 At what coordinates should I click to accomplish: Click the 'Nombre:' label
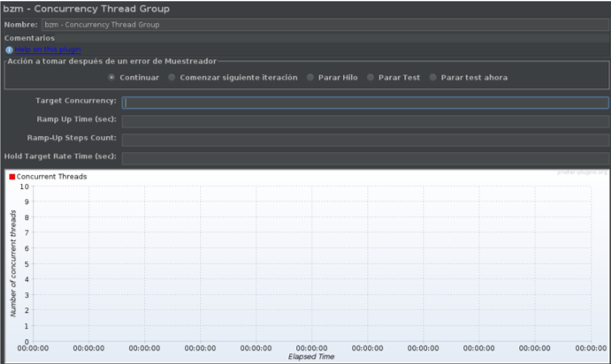tap(20, 25)
